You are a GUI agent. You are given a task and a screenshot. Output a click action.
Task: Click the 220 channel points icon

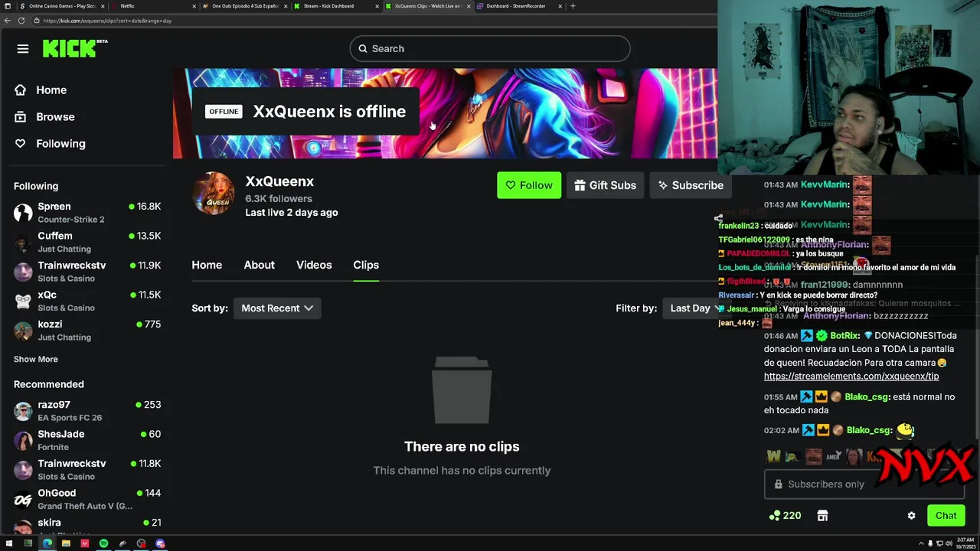click(775, 516)
